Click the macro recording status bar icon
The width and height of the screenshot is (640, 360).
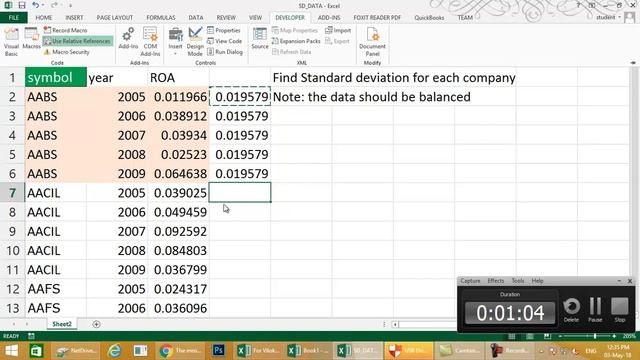tap(31, 336)
